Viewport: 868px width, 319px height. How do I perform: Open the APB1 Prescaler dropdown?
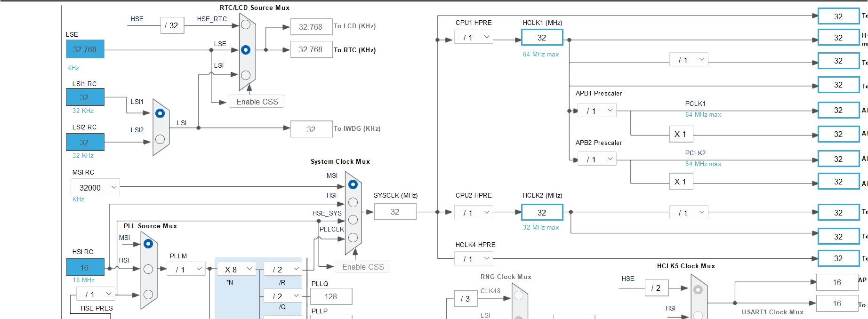(597, 111)
